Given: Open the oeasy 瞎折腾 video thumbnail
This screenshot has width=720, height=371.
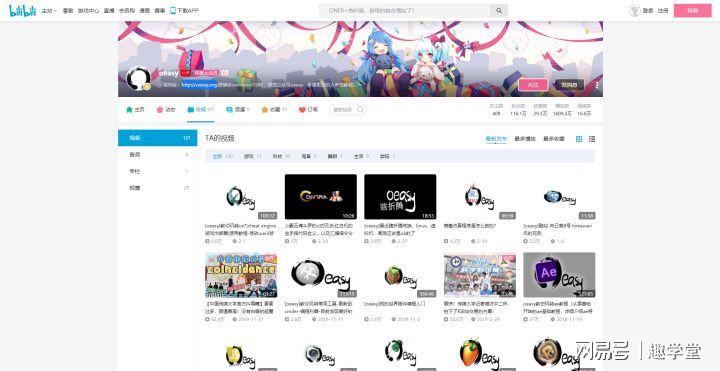Looking at the screenshot, I should [x=400, y=197].
